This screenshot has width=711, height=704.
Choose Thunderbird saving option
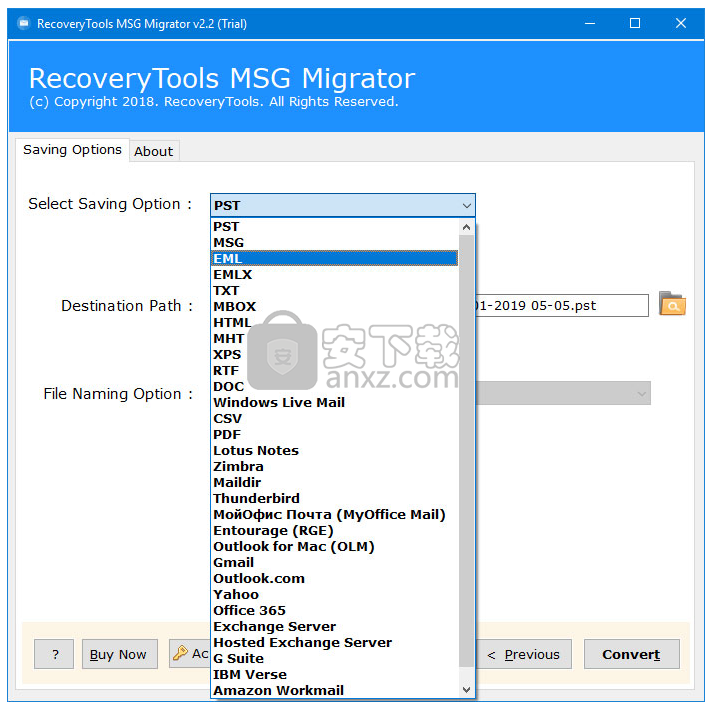[x=335, y=498]
